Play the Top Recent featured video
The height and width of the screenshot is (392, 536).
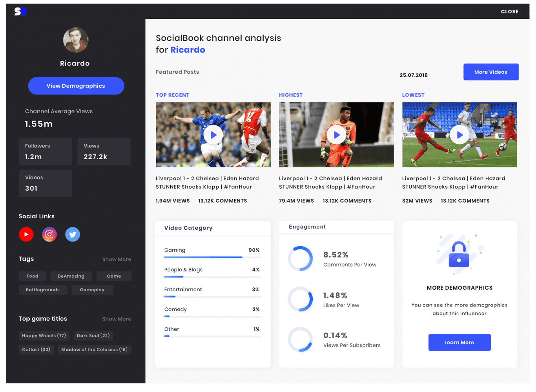tap(213, 134)
